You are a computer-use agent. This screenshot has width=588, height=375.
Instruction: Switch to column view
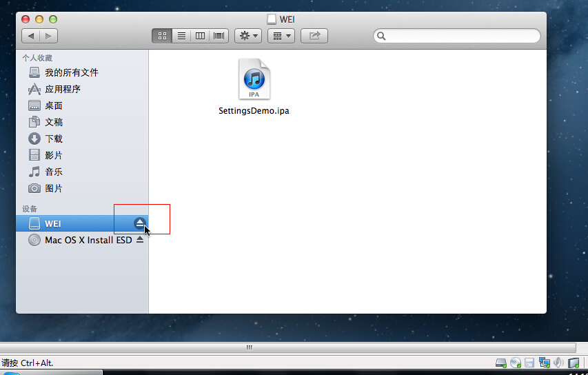click(200, 36)
